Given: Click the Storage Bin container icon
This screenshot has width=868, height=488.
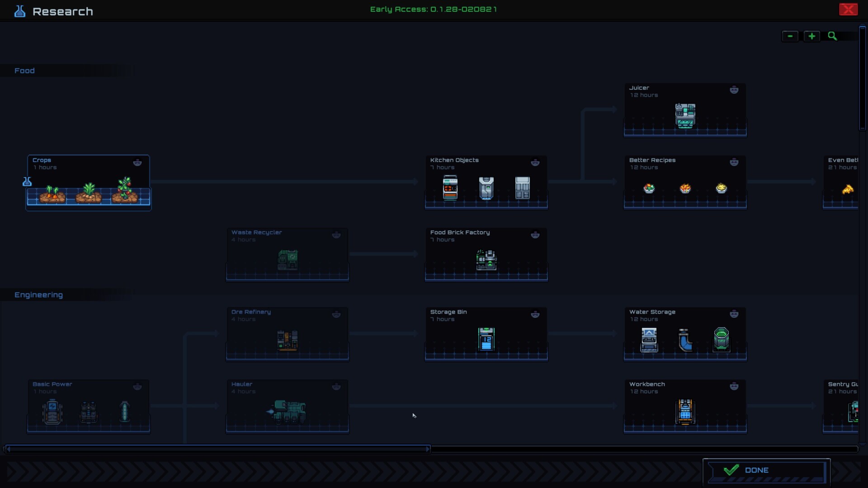Looking at the screenshot, I should tap(486, 339).
